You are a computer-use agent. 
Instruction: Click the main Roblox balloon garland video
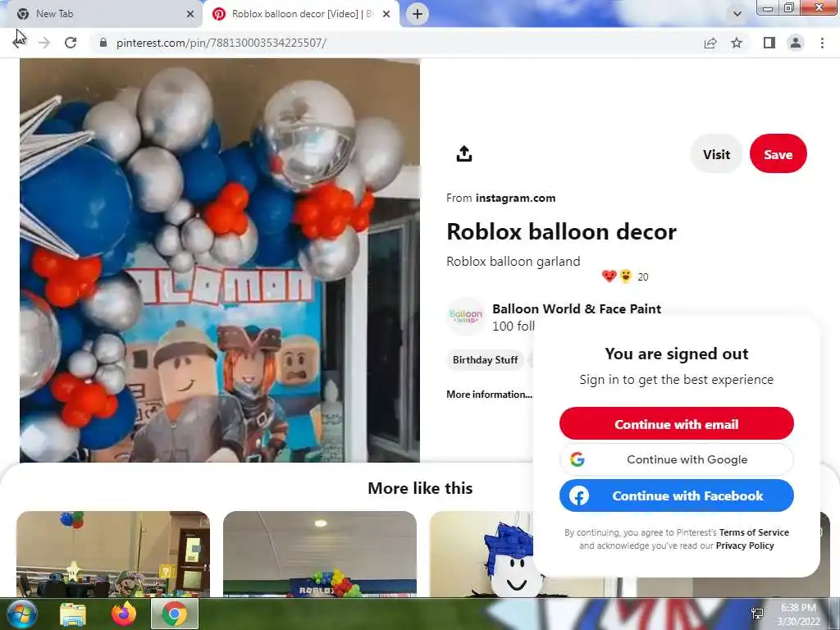point(220,260)
